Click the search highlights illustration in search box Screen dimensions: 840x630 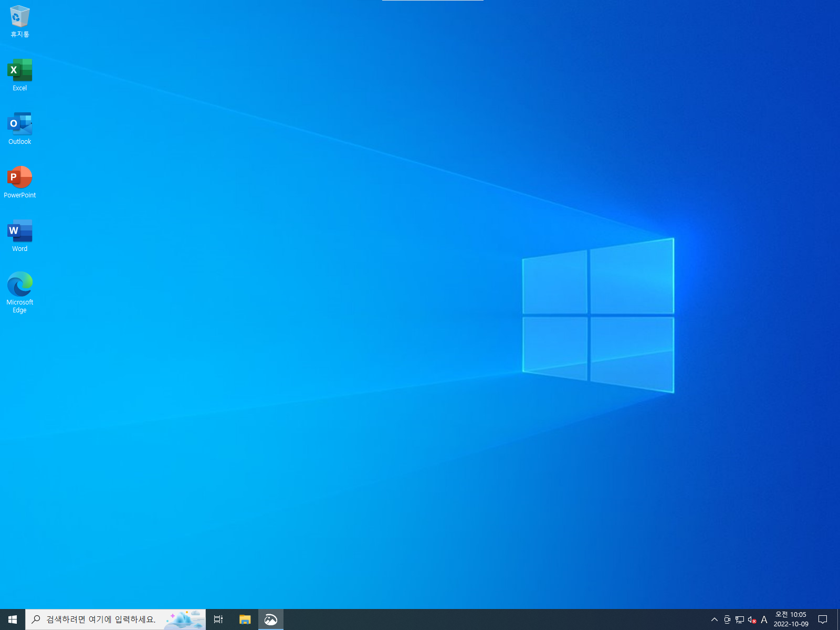pos(185,619)
